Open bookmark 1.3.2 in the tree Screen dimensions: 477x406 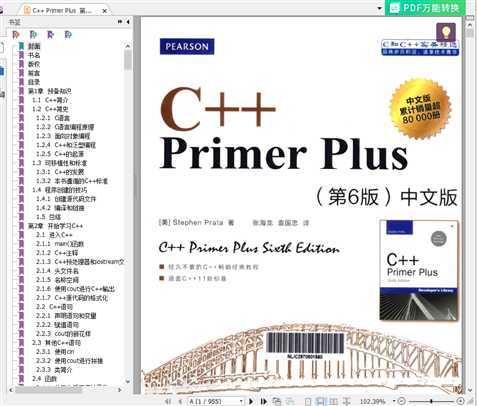tap(72, 181)
